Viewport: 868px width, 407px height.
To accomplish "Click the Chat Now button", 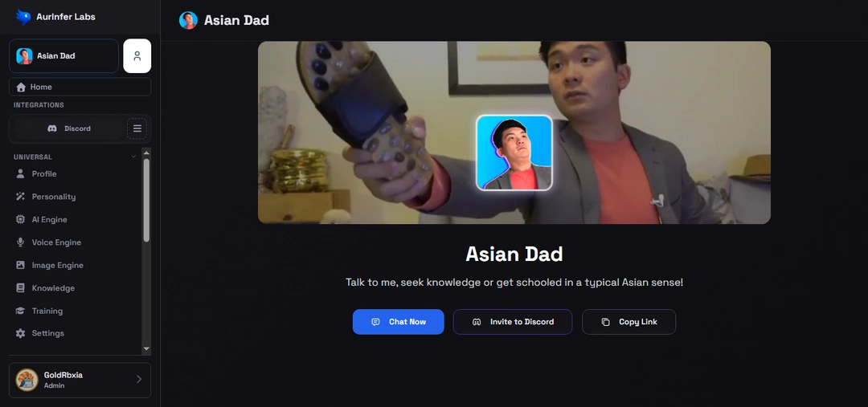I will click(x=398, y=322).
